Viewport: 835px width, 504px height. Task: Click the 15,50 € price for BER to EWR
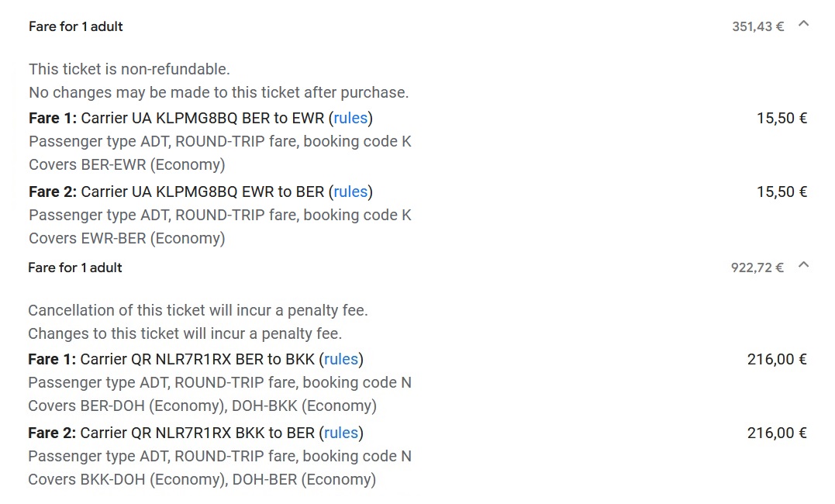tap(782, 119)
